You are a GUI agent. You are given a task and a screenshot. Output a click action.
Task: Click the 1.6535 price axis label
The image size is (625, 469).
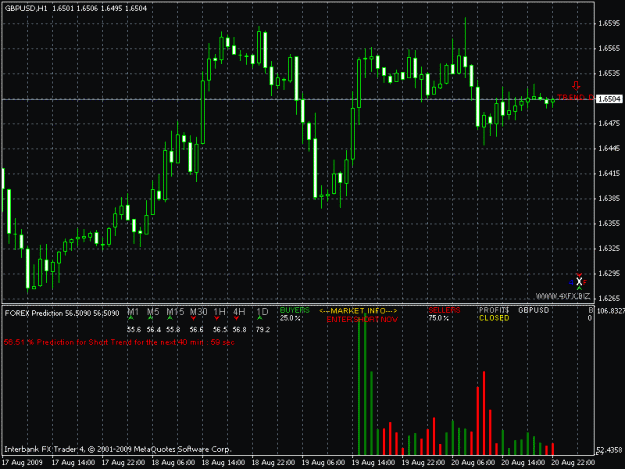pyautogui.click(x=609, y=74)
